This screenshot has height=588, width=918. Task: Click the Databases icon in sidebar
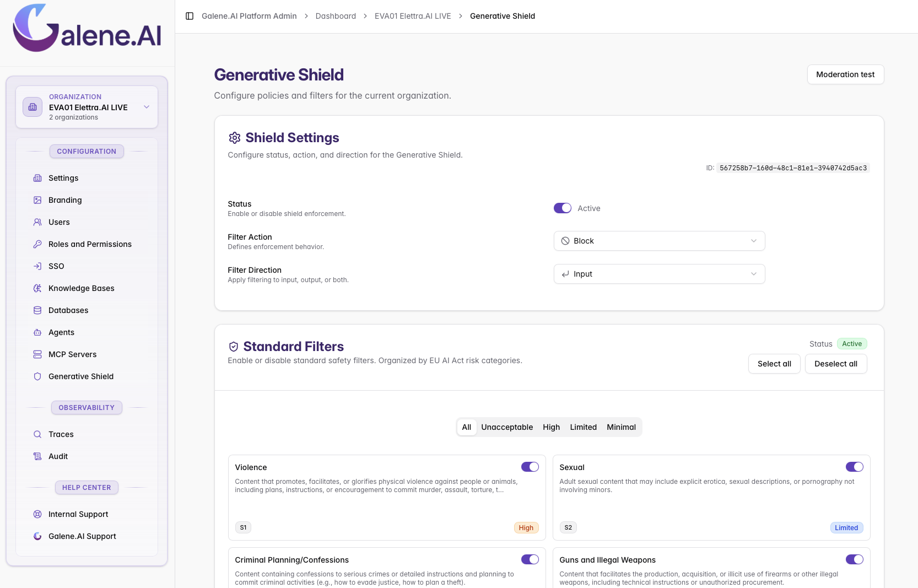click(37, 310)
